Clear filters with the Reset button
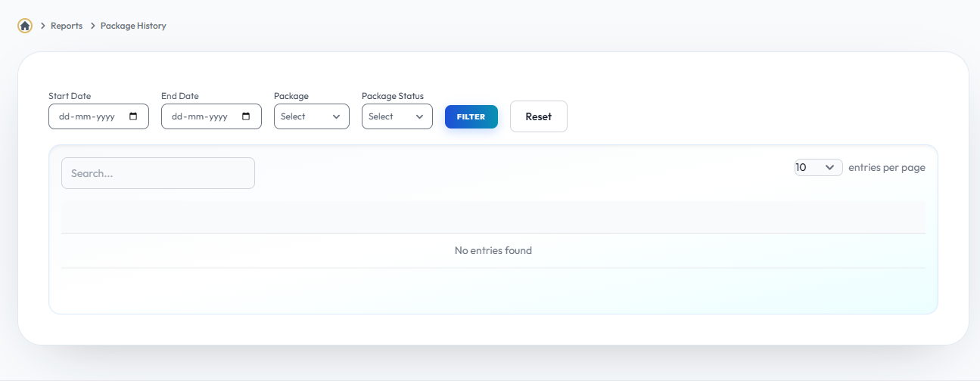This screenshot has height=381, width=980. (x=539, y=116)
